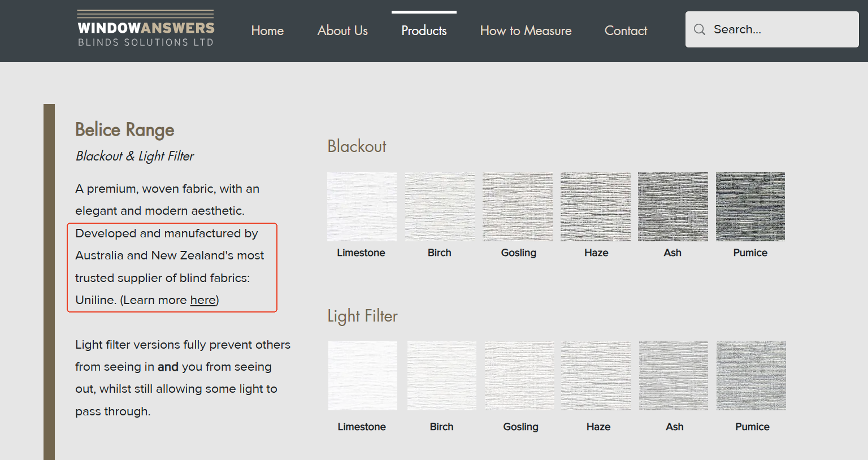Select Blackout Birch fabric swatch
Viewport: 868px width, 460px height.
(440, 206)
